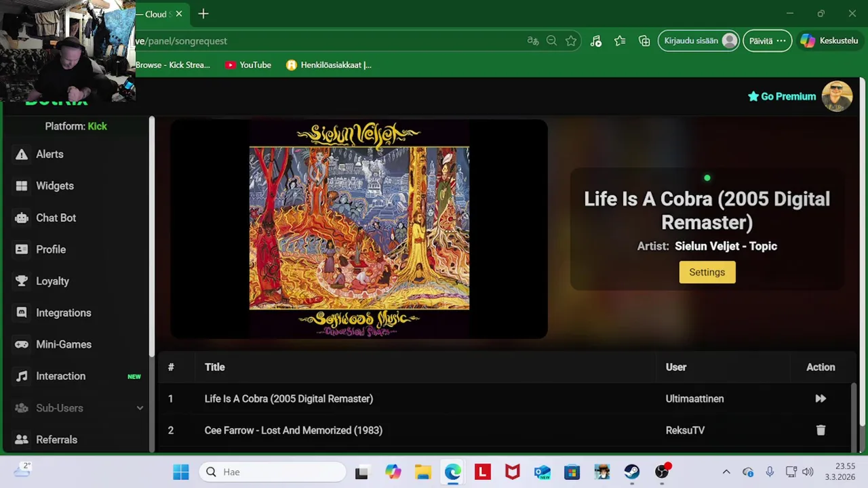Open Microsoft Store from taskbar
Image resolution: width=868 pixels, height=488 pixels.
(572, 472)
